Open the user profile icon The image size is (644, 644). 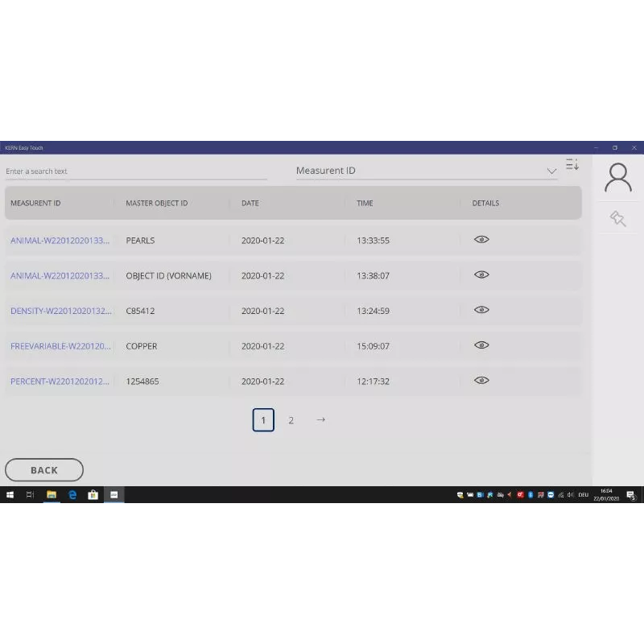[617, 178]
